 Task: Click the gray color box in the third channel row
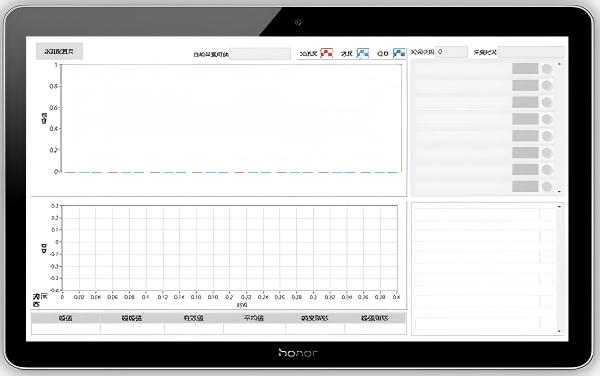[x=525, y=102]
